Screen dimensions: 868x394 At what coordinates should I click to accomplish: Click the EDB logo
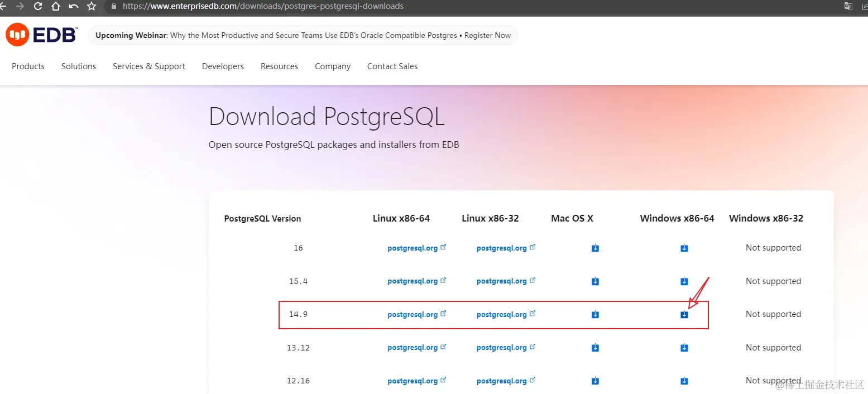[x=41, y=35]
